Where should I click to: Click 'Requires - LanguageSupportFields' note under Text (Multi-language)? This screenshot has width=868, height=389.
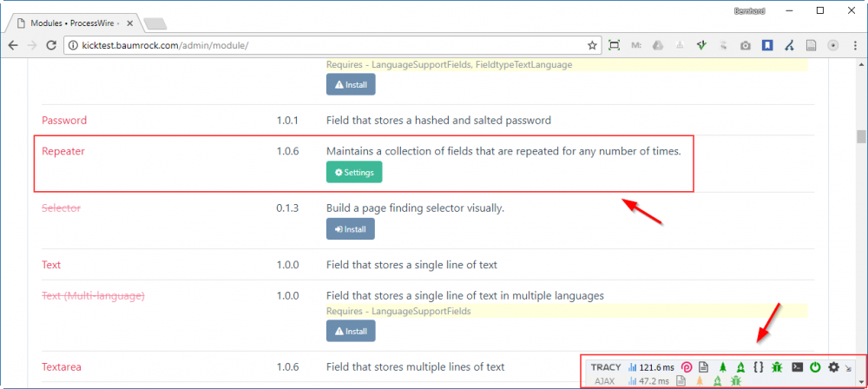pyautogui.click(x=398, y=312)
